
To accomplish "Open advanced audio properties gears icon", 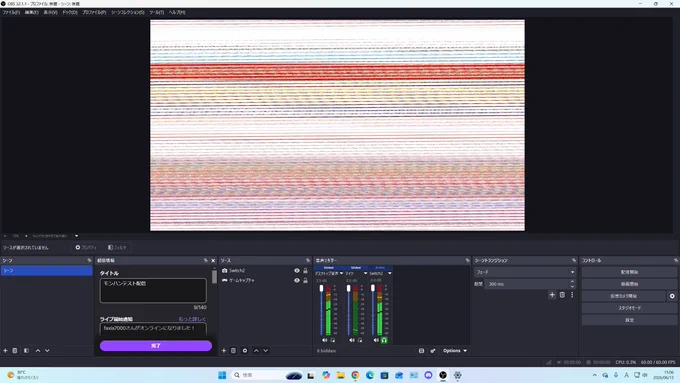I will coord(433,350).
